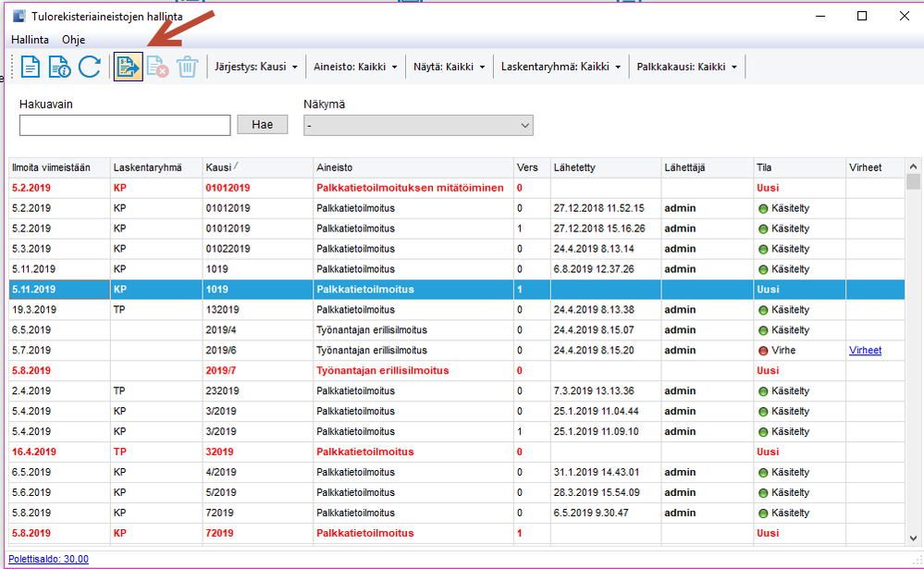
Task: Select the Palkkatietoilmoituksen mitätöiminen row
Action: [457, 188]
